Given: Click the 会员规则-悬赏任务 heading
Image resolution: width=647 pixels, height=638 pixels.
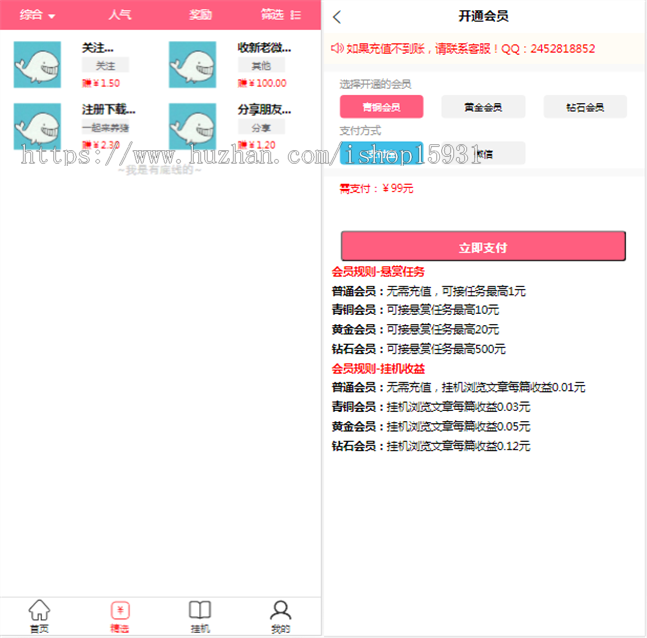Looking at the screenshot, I should pyautogui.click(x=378, y=272).
